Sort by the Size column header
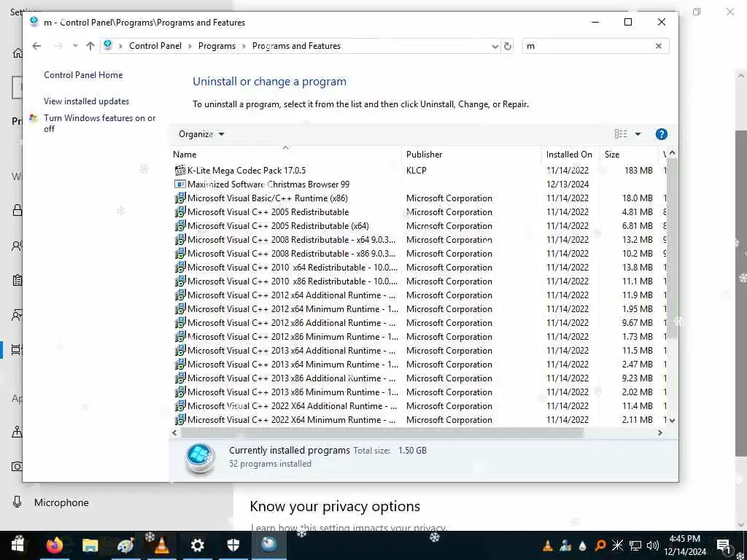 coord(629,155)
